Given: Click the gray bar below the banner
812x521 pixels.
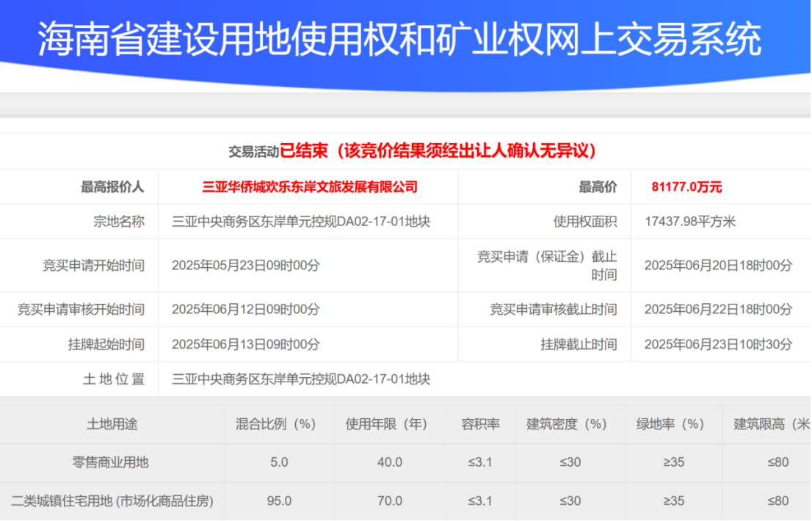Looking at the screenshot, I should [x=405, y=106].
